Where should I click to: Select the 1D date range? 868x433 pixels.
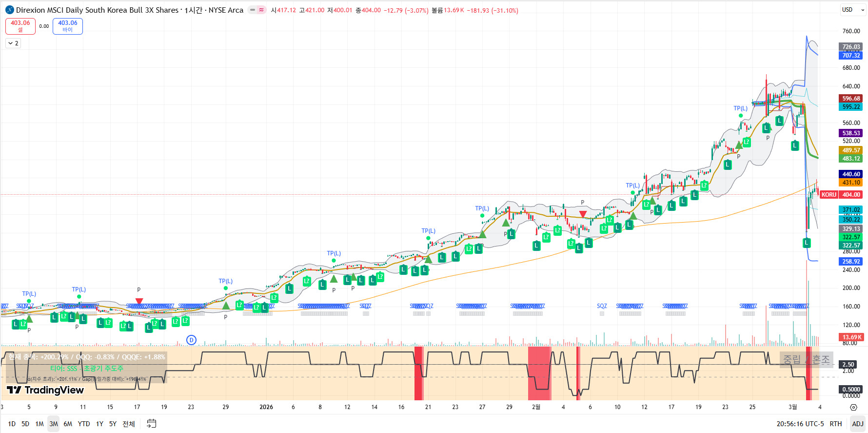12,424
